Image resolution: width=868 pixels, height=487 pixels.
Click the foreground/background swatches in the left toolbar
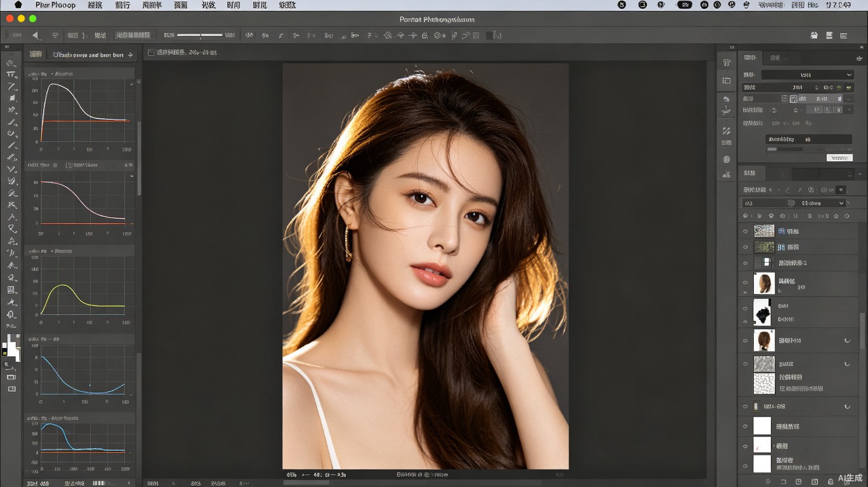tap(11, 348)
